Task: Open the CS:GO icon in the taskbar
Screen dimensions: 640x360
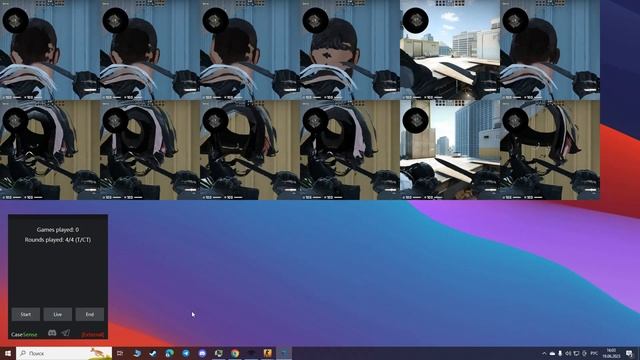Action: point(267,353)
